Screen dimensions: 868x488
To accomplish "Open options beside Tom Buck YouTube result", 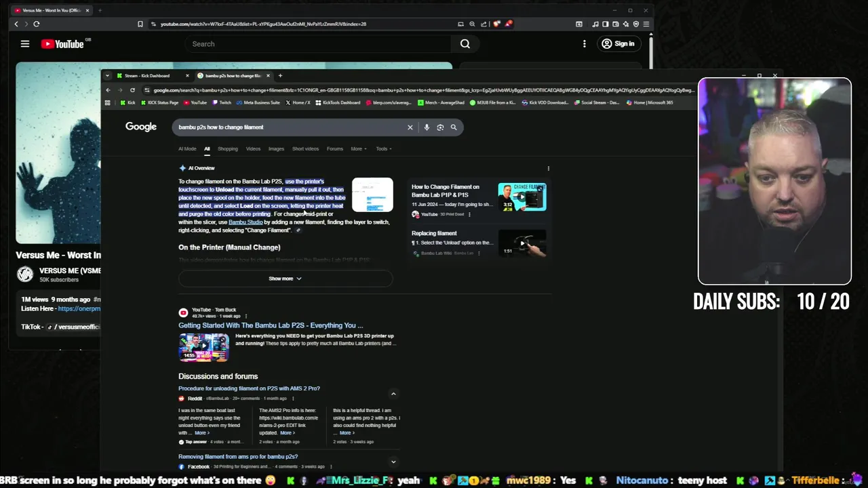I will tap(245, 316).
